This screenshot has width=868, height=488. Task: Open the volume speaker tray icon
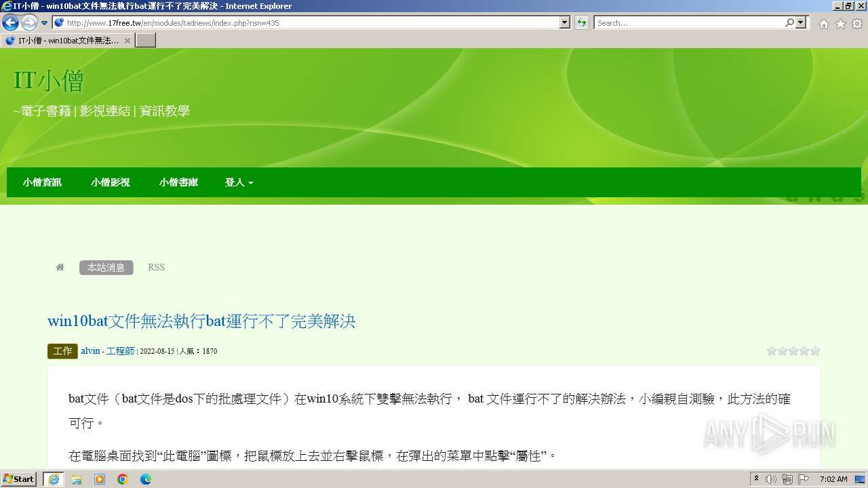pyautogui.click(x=771, y=479)
